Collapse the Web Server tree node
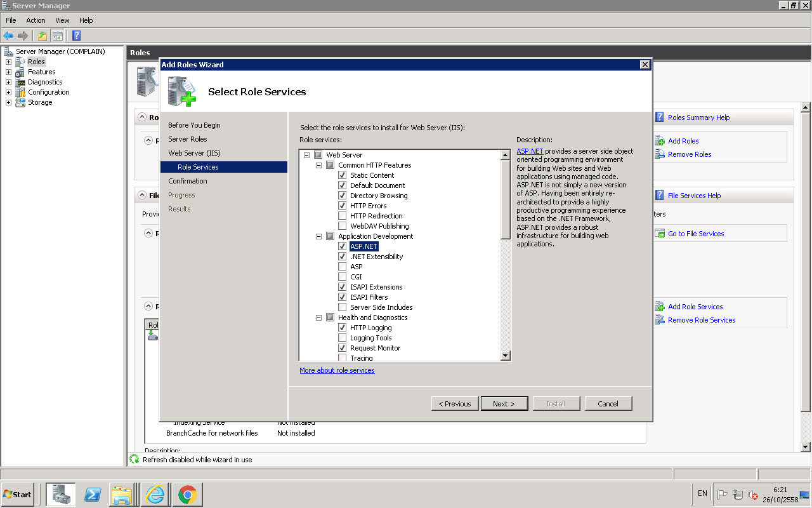Image resolution: width=812 pixels, height=508 pixels. coord(307,154)
